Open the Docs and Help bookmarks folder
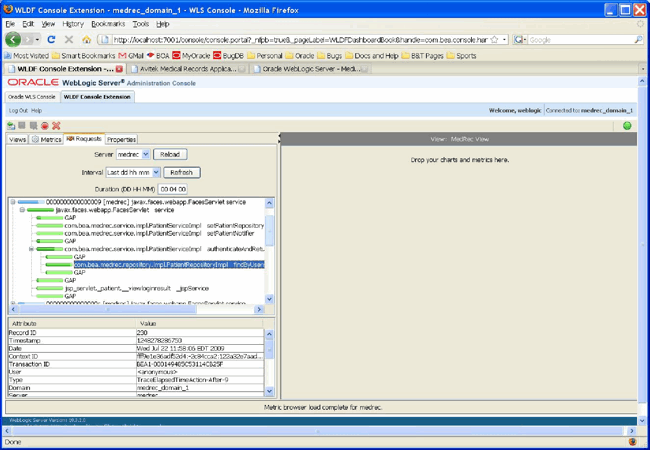Viewport: 650px width, 450px height. point(372,56)
